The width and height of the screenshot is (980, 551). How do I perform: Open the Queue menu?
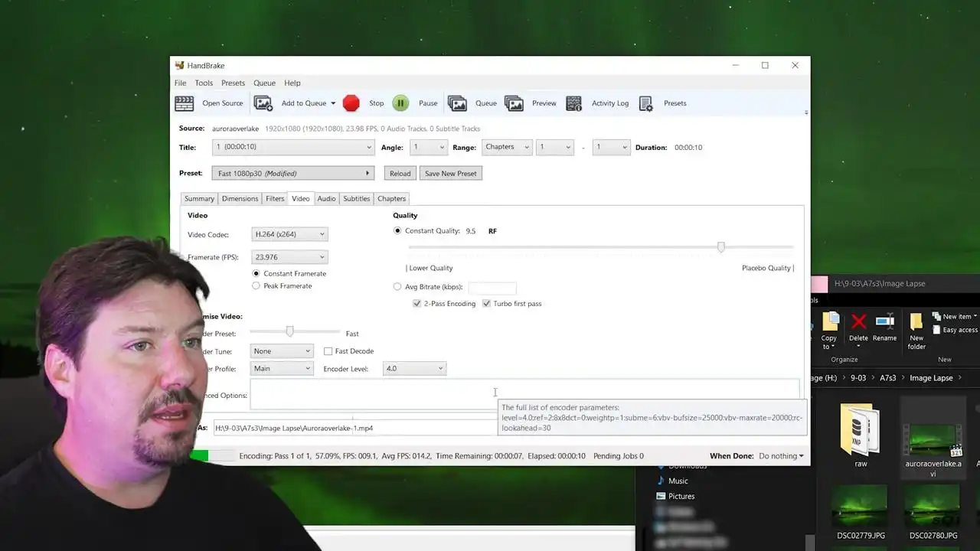click(264, 83)
